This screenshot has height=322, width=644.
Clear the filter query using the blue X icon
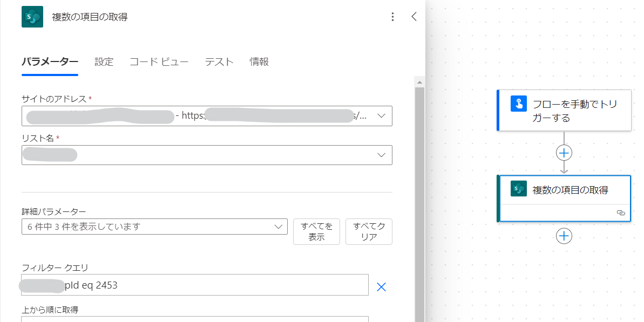381,286
